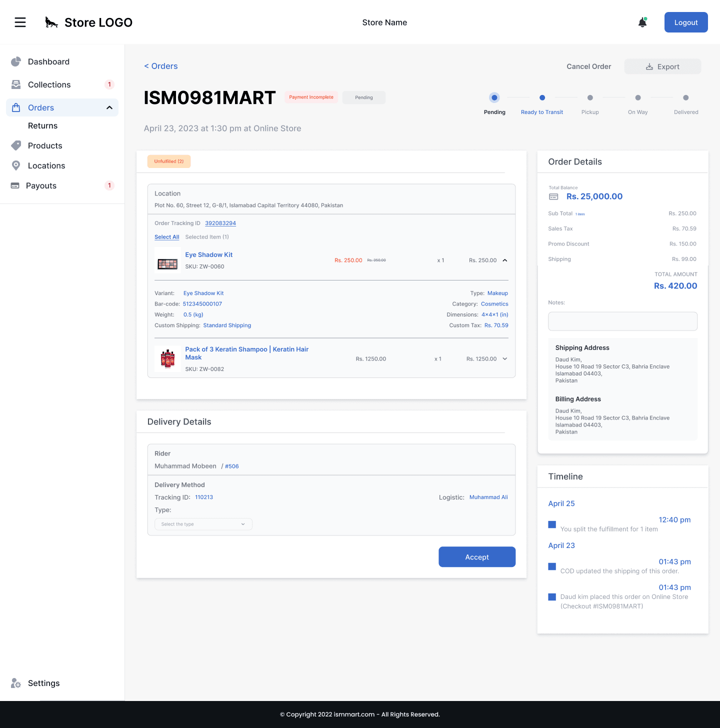
Task: Open logistic Muhammad Ali link
Action: pos(488,497)
